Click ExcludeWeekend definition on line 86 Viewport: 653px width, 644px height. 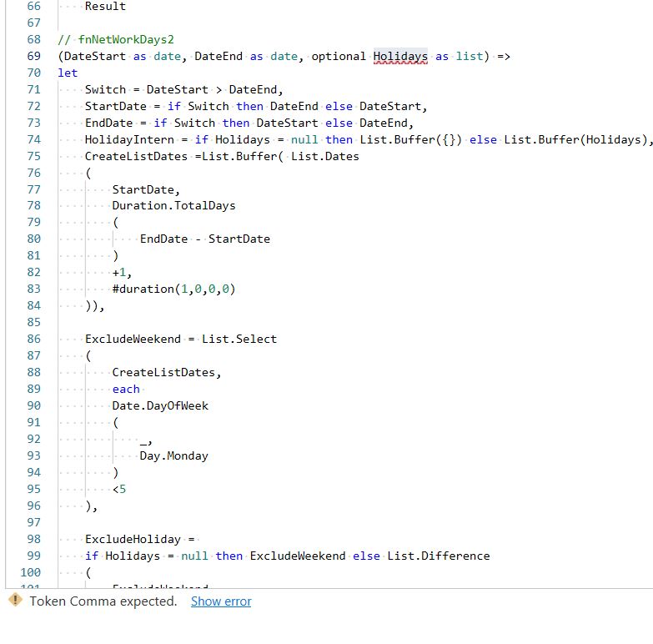[x=133, y=339]
